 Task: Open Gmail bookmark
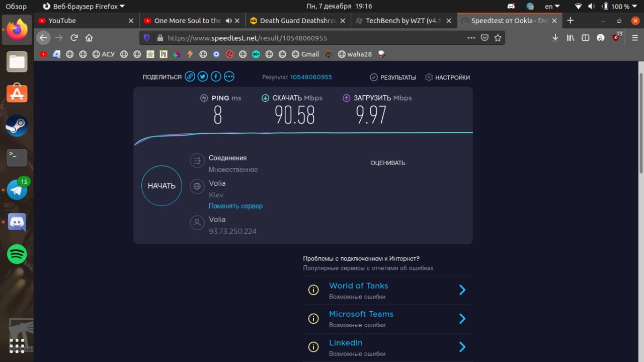pos(306,54)
